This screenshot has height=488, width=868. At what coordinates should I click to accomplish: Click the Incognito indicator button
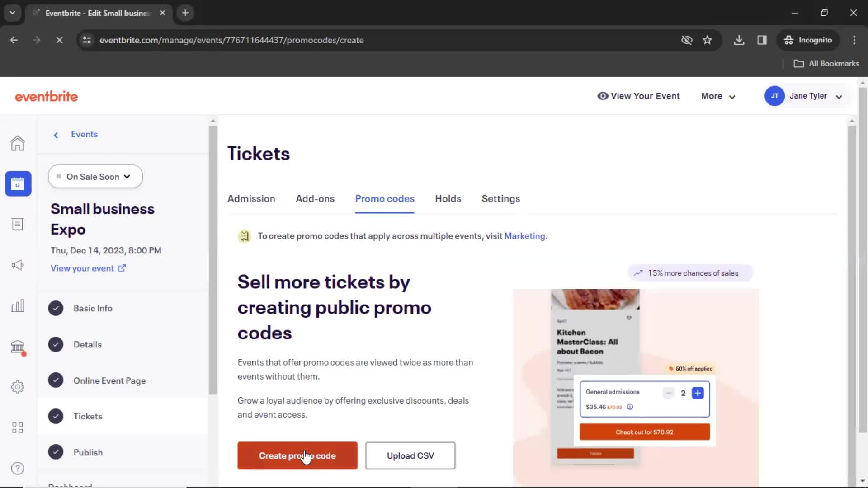[808, 40]
